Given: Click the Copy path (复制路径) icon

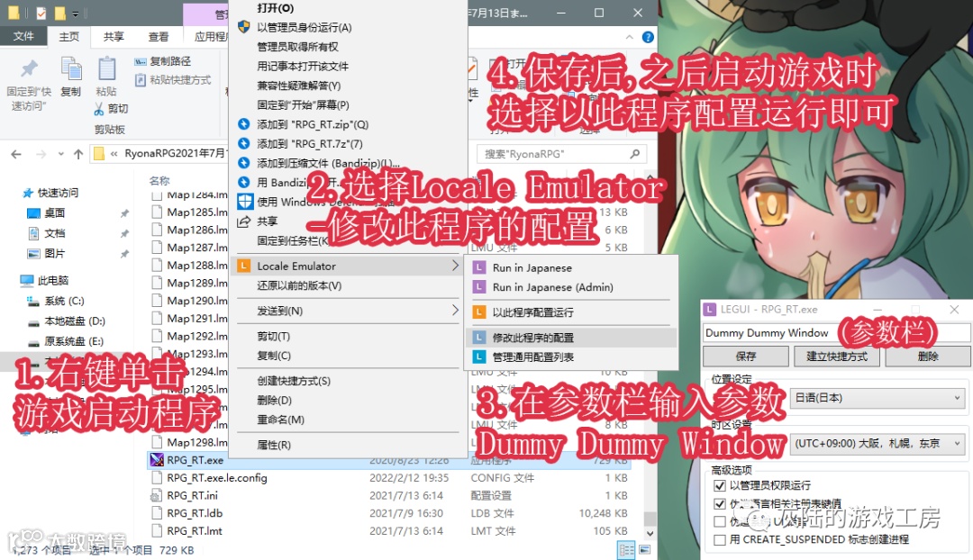Looking at the screenshot, I should (x=141, y=61).
